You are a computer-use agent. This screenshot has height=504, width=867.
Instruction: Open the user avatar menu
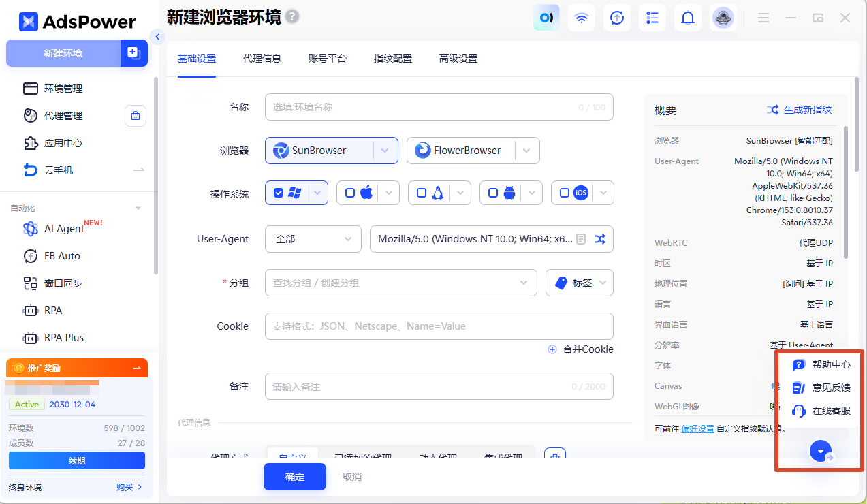(x=723, y=18)
